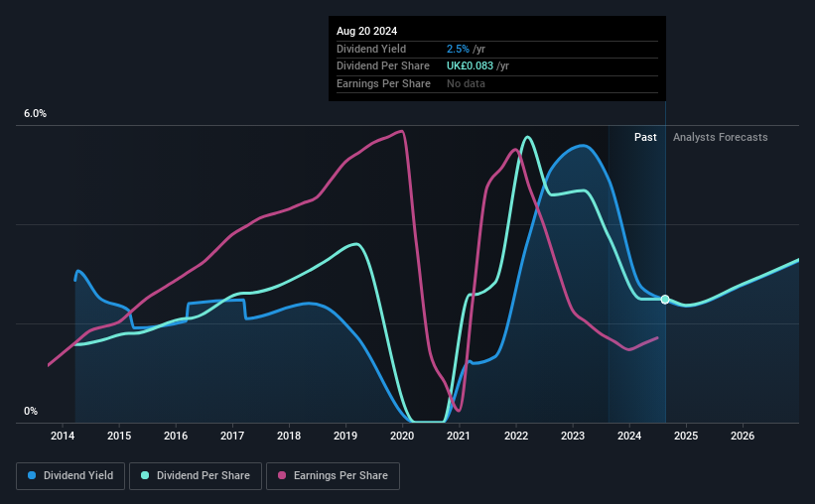Toggle the Dividend Yield legend button

click(70, 476)
